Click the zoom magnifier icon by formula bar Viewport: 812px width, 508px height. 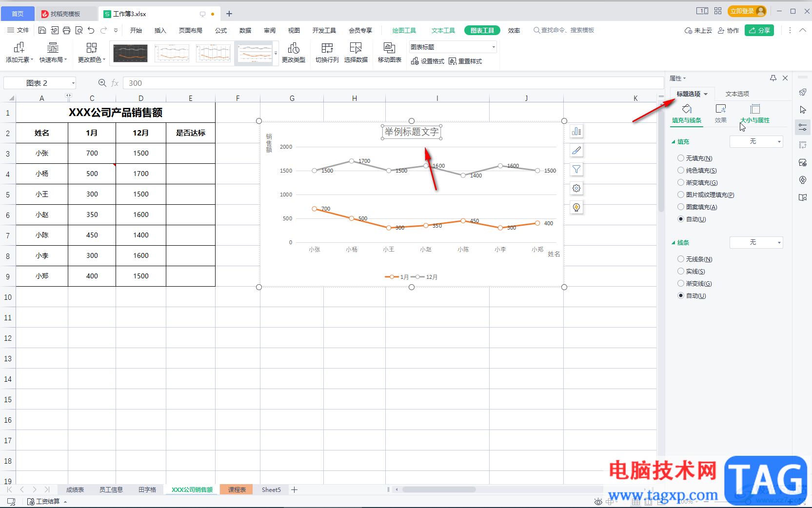102,83
